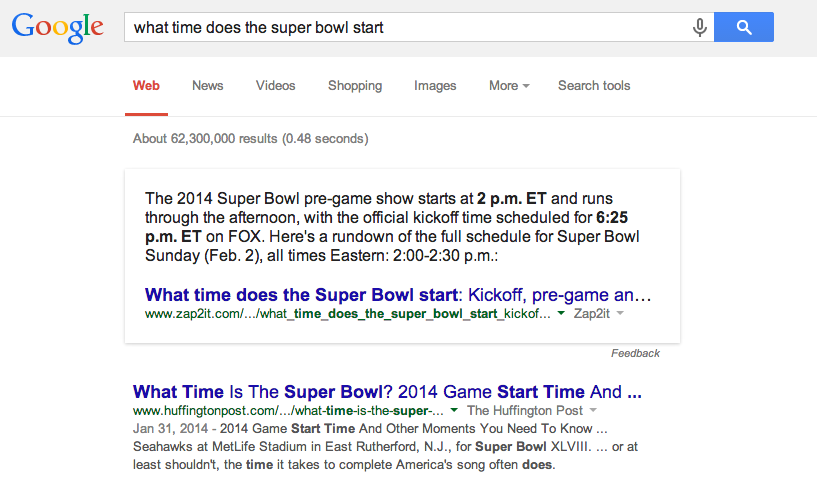Viewport: 817px width, 487px height.
Task: Expand green arrow next to zap2it.com URL
Action: (561, 314)
